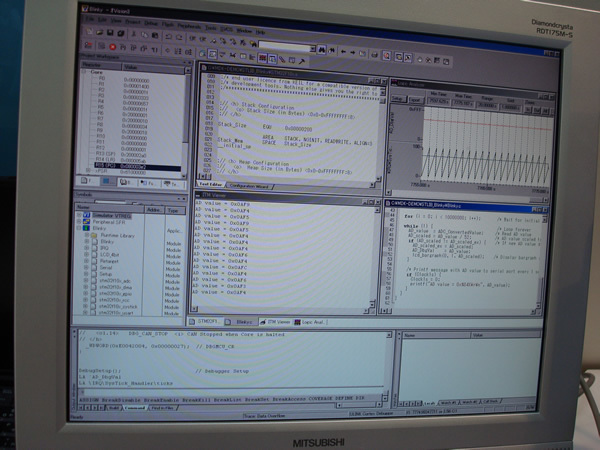Open the Project menu
Screen dimensions: 600x450
pyautogui.click(x=132, y=22)
